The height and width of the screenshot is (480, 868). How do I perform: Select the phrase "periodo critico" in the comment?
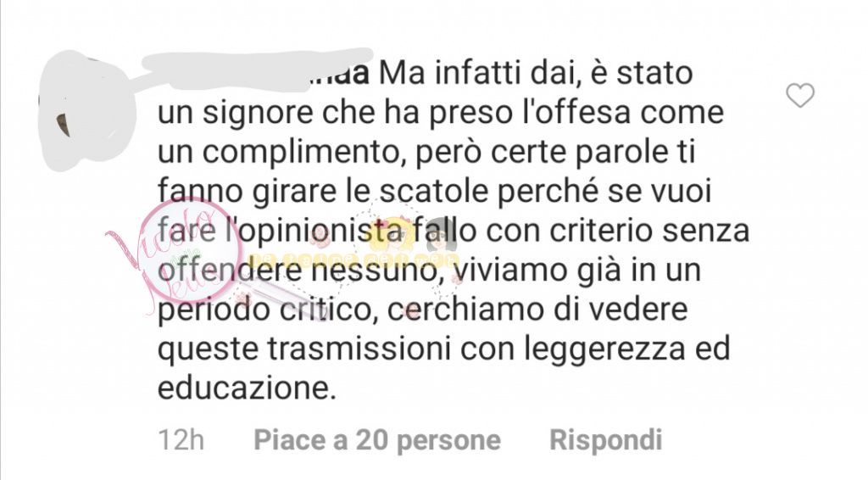pos(264,310)
